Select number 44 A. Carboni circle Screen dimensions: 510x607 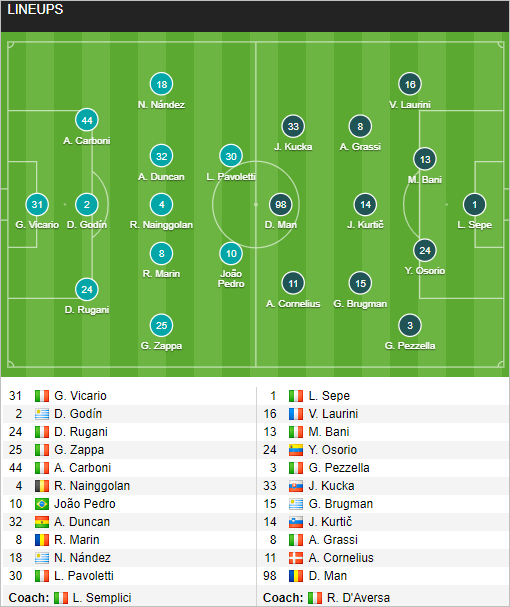tap(87, 120)
